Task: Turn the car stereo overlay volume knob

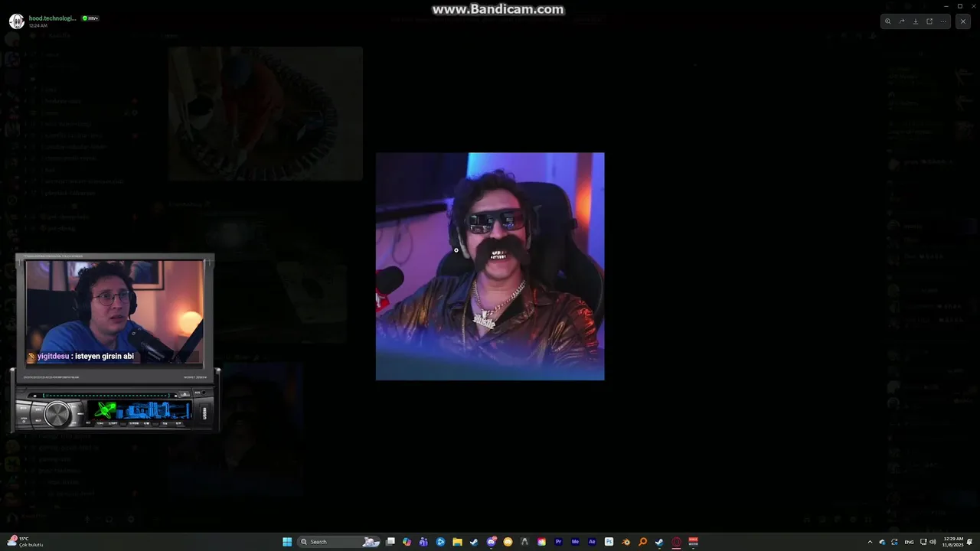Action: coord(57,414)
